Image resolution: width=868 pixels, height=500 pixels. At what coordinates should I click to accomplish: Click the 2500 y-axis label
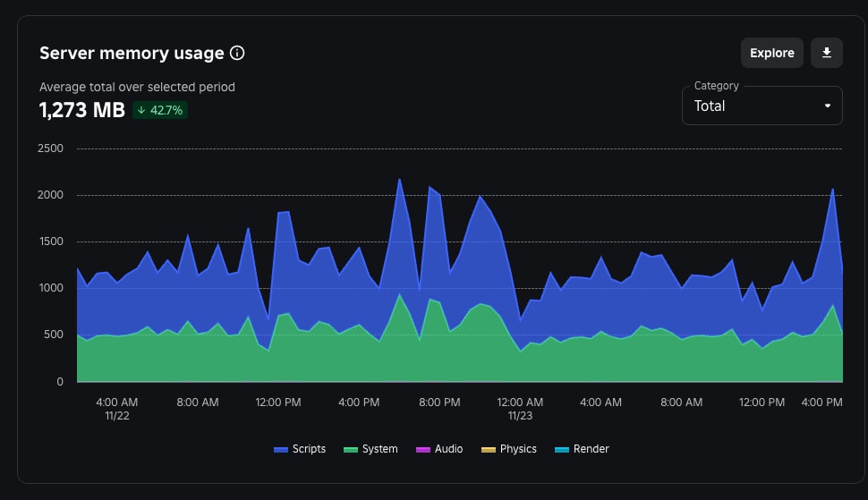tap(50, 148)
